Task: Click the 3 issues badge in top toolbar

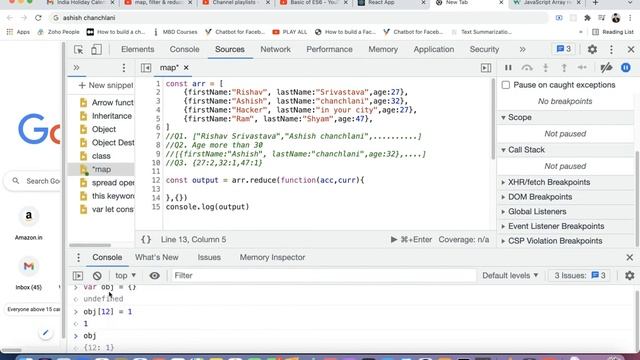Action: click(x=564, y=49)
